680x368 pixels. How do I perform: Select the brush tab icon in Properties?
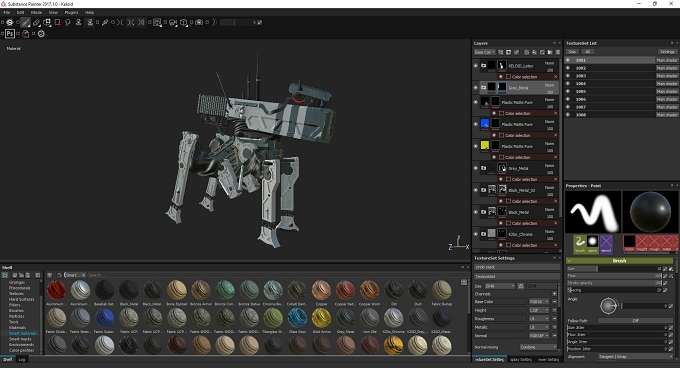point(580,244)
